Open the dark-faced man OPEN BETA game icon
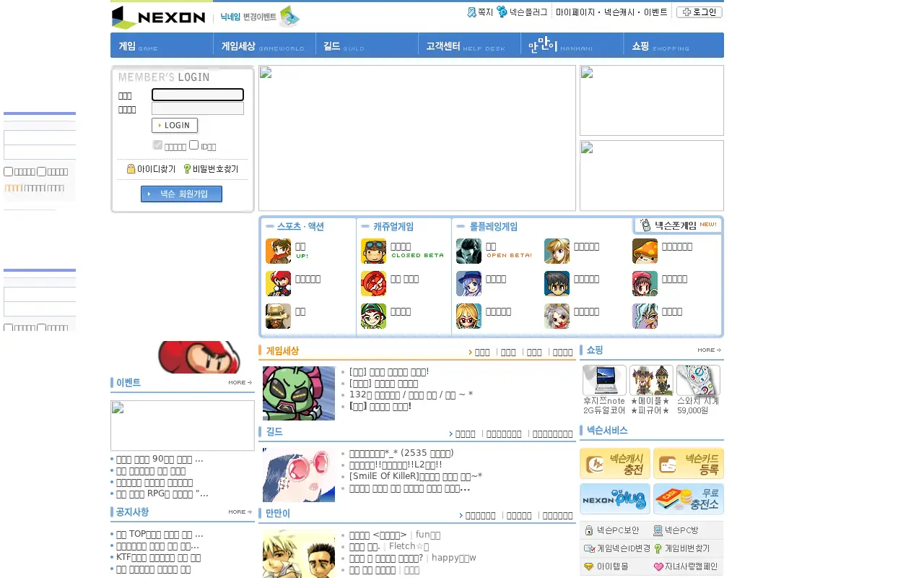 (x=468, y=251)
